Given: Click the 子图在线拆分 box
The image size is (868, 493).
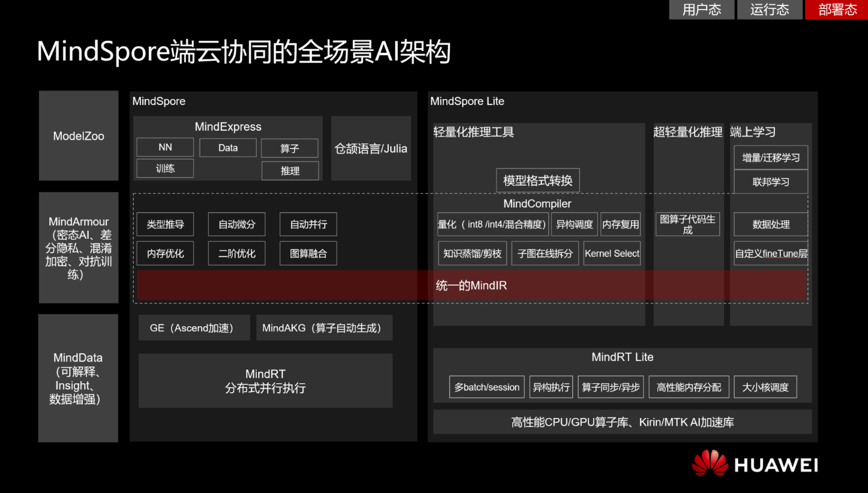Looking at the screenshot, I should coord(545,254).
